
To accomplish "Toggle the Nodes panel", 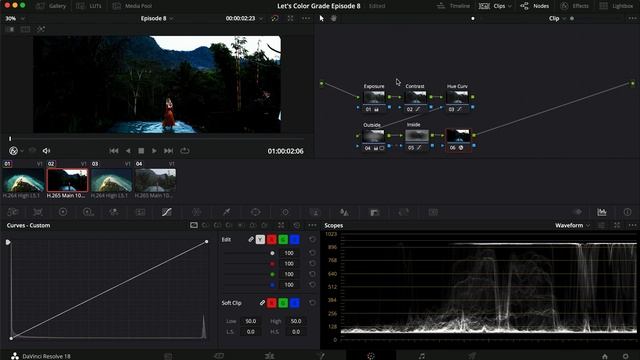I will click(534, 6).
